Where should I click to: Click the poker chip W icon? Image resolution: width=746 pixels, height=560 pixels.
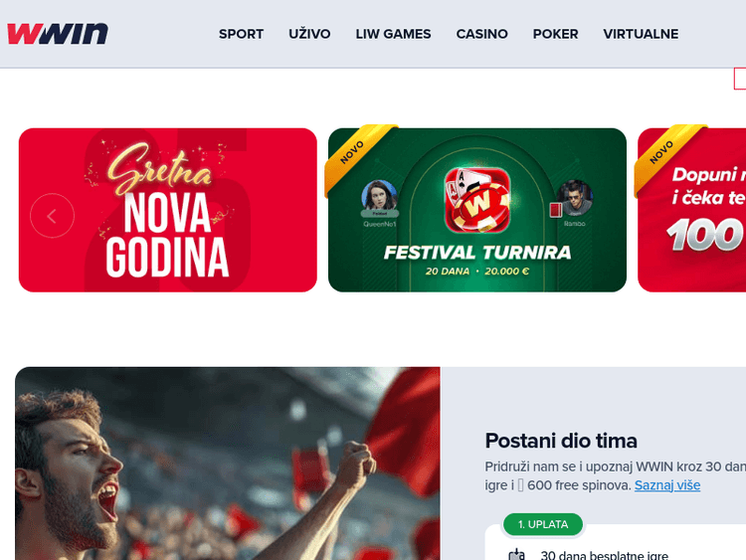(477, 200)
